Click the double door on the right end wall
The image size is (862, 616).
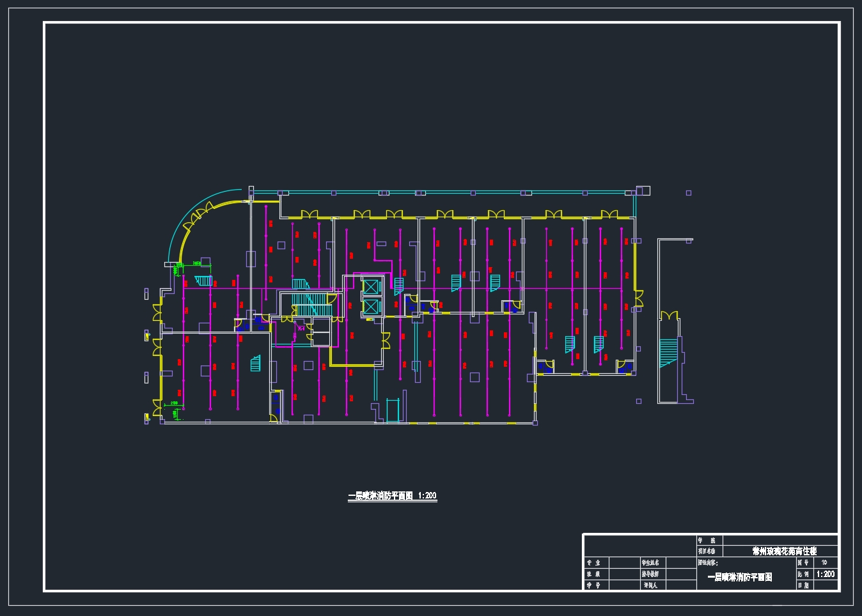tap(638, 298)
